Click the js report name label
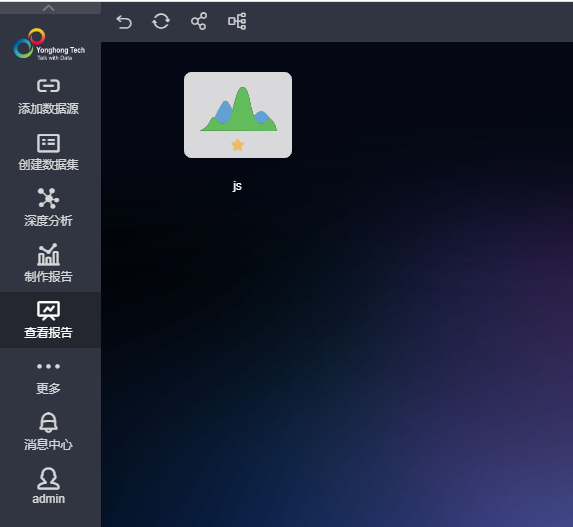Image resolution: width=573 pixels, height=527 pixels. click(x=237, y=186)
